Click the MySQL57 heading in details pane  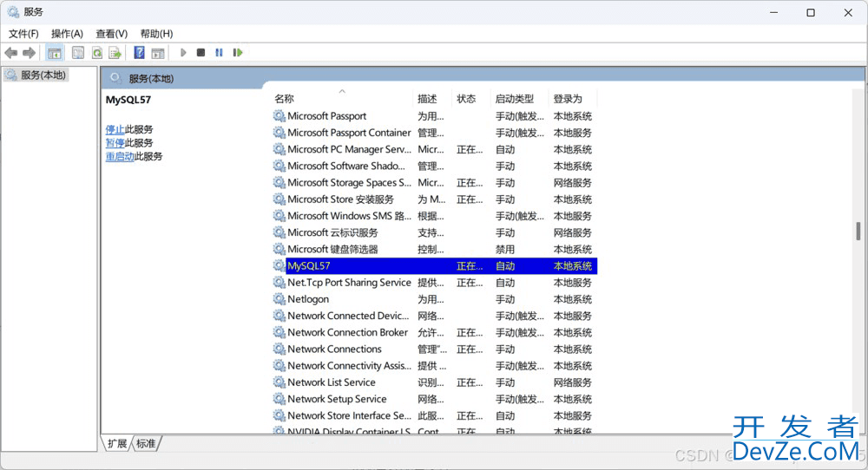pos(128,100)
